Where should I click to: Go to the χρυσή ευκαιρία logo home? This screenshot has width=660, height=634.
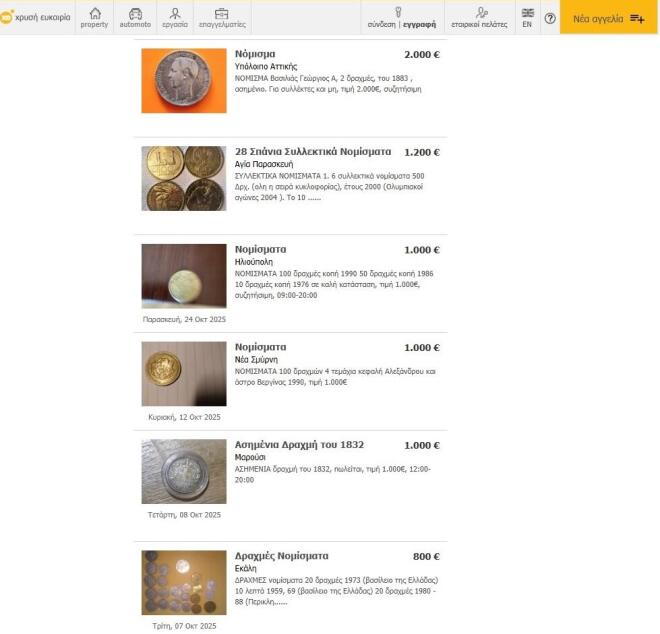pos(36,17)
